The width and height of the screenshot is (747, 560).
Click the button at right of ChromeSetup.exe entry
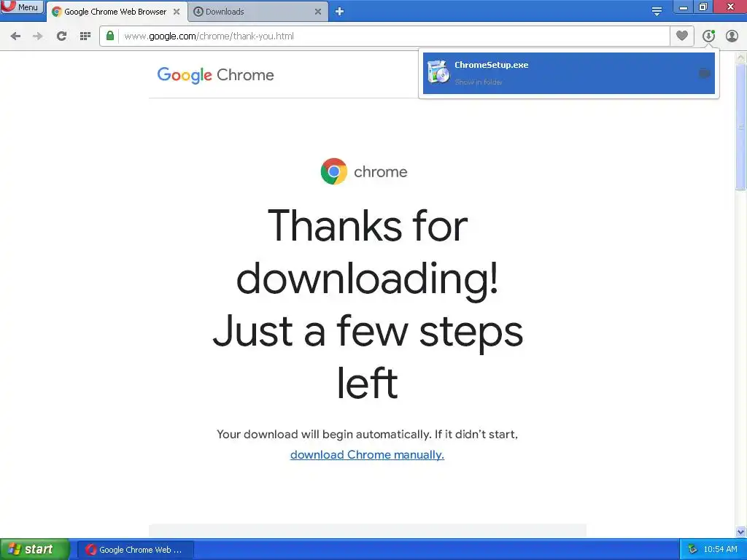point(704,74)
